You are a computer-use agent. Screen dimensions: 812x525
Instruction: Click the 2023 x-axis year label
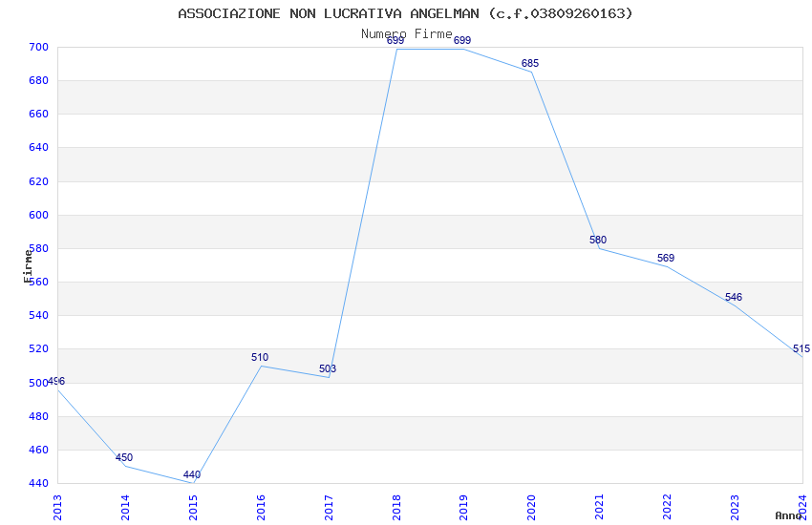tap(735, 507)
